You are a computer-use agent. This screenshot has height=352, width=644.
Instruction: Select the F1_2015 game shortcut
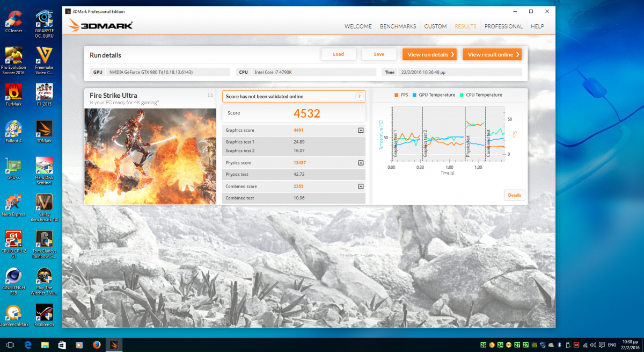[x=44, y=95]
